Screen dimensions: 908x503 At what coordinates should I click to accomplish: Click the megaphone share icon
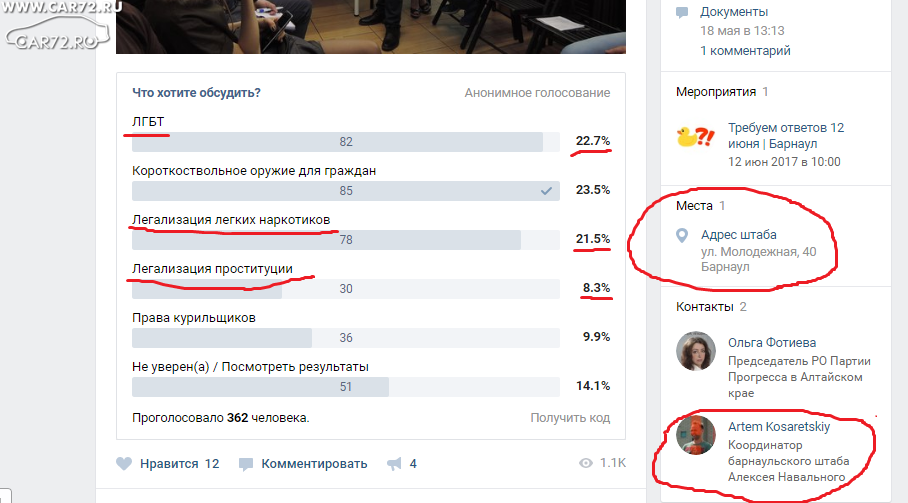pos(394,464)
